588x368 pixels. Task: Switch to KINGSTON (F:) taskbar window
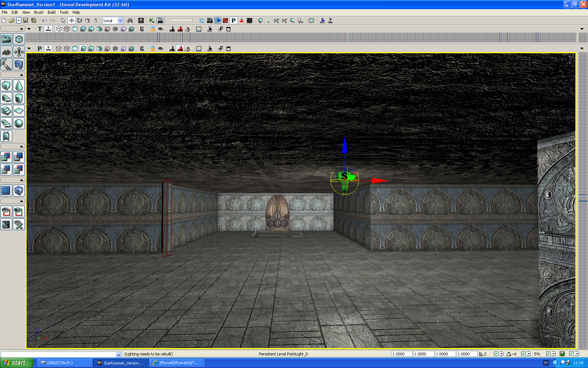(x=65, y=363)
